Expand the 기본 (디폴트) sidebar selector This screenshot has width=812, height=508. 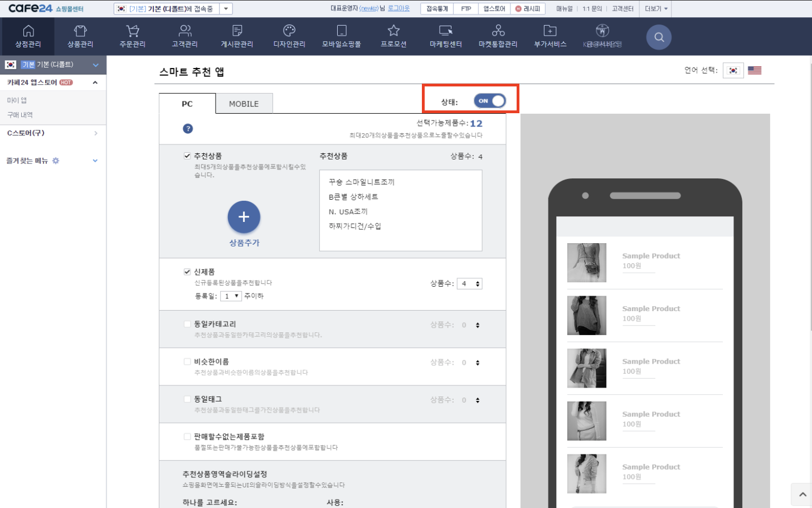pos(96,65)
